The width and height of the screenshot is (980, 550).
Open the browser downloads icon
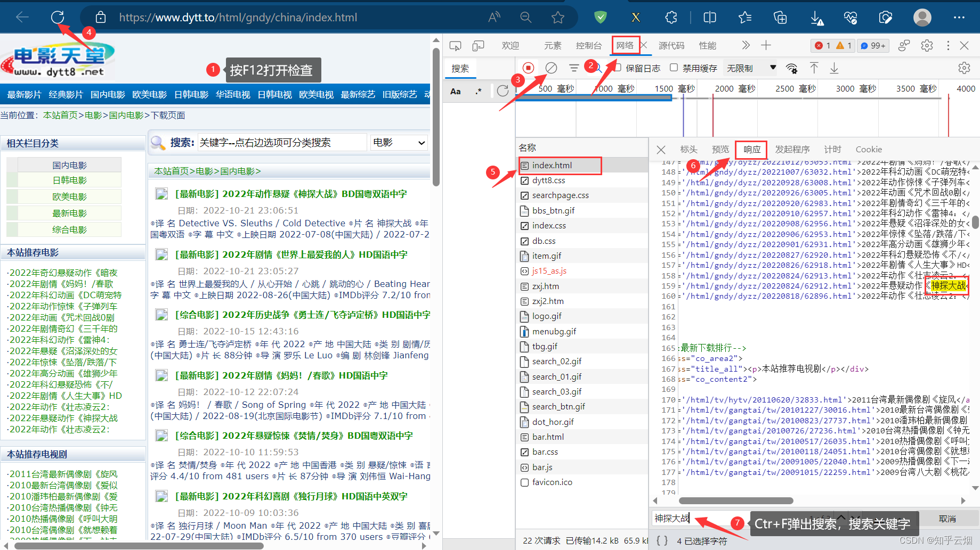(816, 18)
